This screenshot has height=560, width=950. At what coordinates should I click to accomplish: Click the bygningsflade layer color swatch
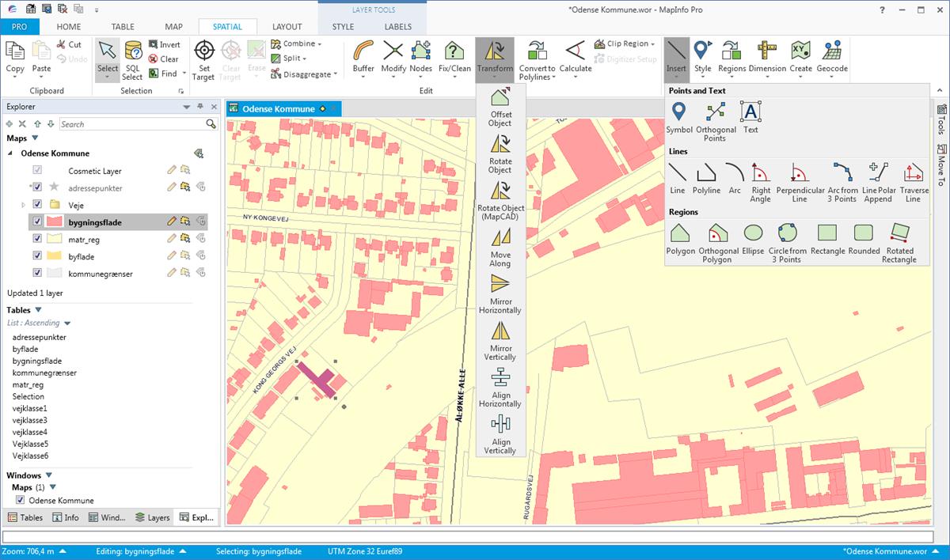[54, 222]
